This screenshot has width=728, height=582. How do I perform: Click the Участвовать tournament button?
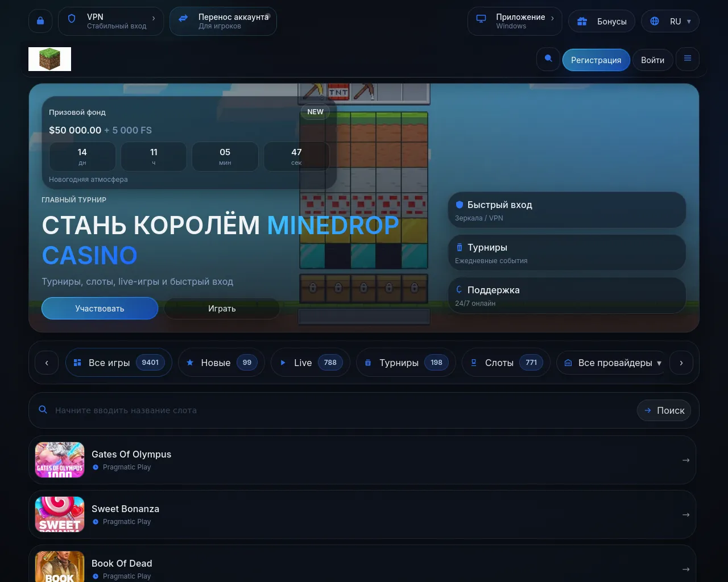point(100,308)
